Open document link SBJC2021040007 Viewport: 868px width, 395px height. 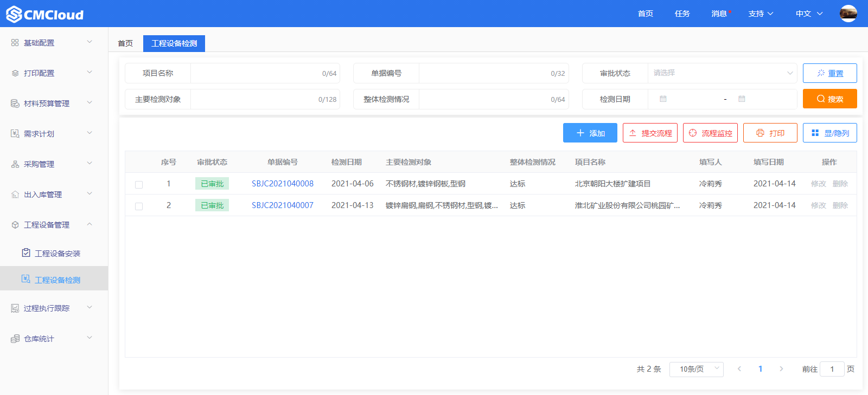283,205
